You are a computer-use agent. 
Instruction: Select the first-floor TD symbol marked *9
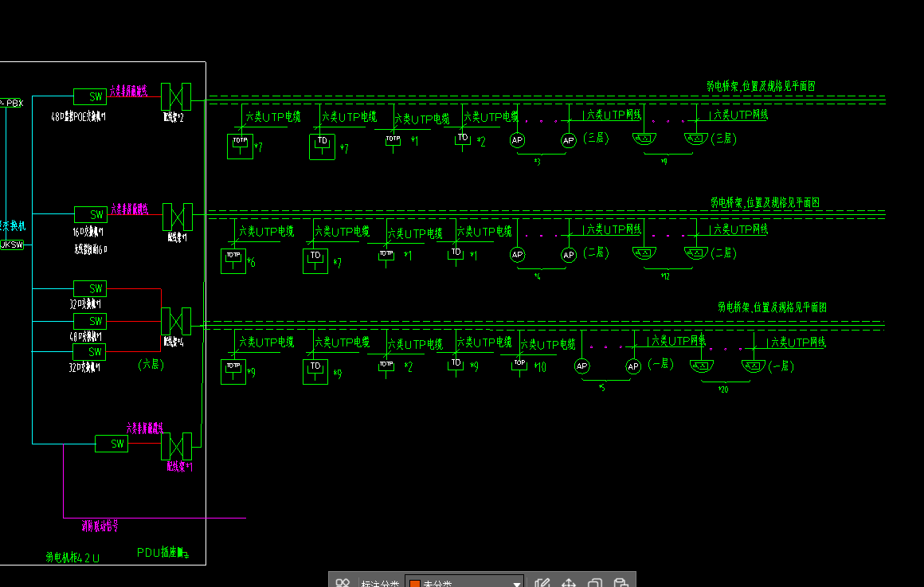[x=456, y=366]
